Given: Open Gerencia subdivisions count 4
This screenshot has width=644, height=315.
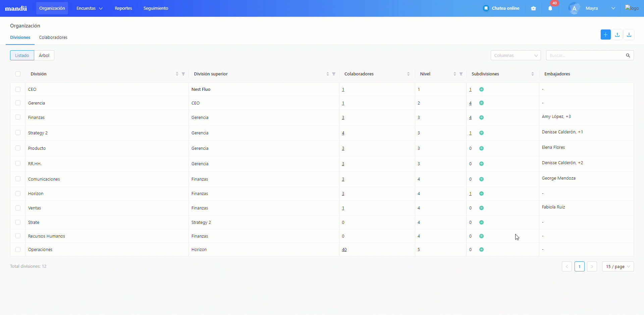Looking at the screenshot, I should coord(470,103).
